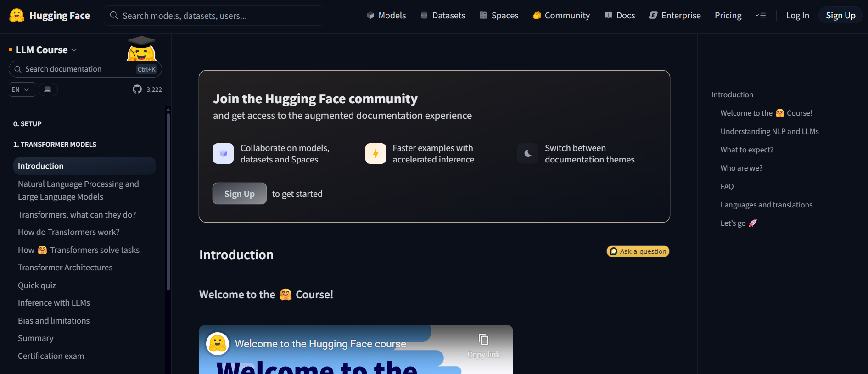Click the speech bubble icon in Ask a question
The height and width of the screenshot is (374, 868).
(x=614, y=251)
